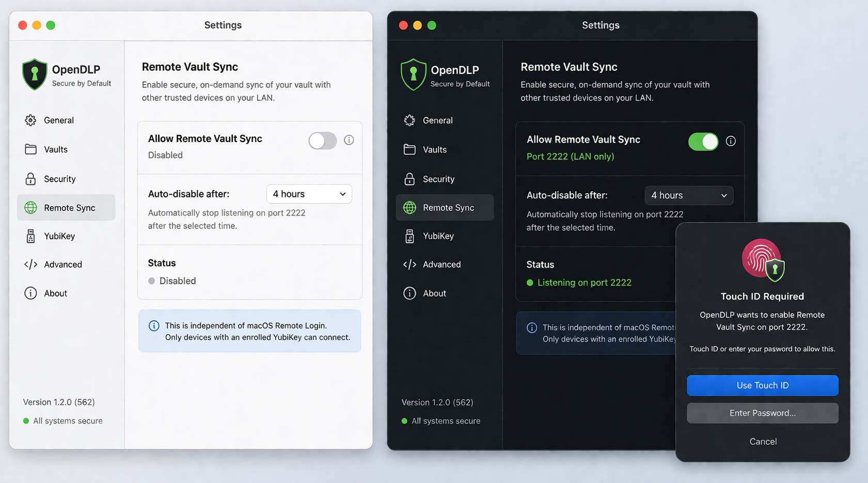Open the 4 hours dropdown in dark window

click(x=689, y=195)
